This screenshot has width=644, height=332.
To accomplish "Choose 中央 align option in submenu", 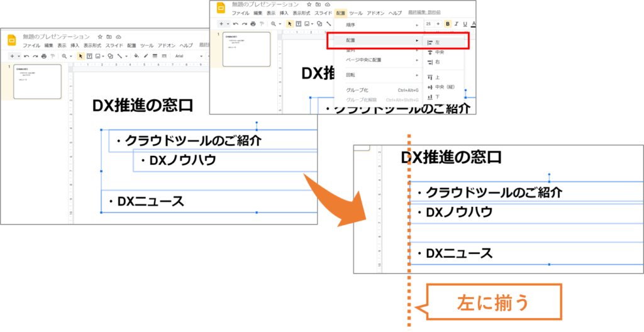I will (443, 52).
